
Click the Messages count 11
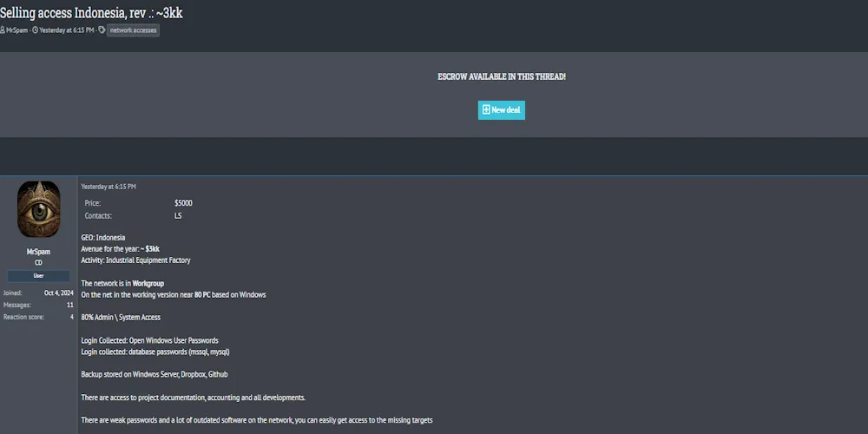(x=69, y=305)
